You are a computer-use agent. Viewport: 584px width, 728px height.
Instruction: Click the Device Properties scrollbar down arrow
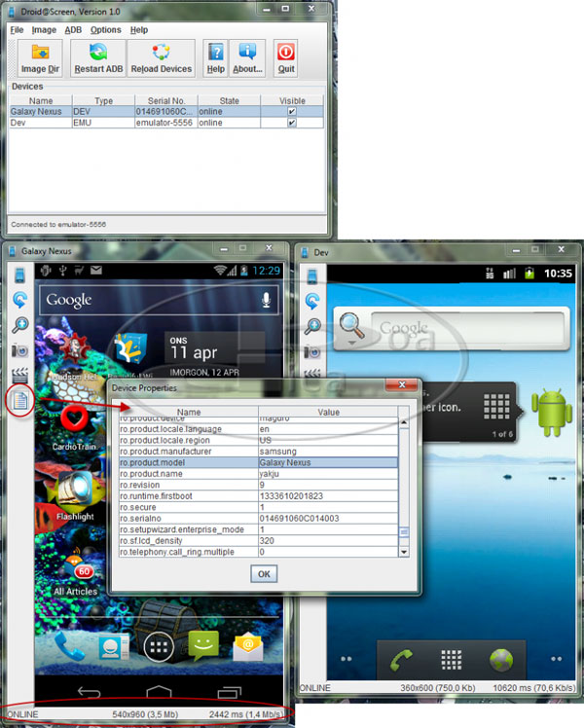tap(405, 552)
